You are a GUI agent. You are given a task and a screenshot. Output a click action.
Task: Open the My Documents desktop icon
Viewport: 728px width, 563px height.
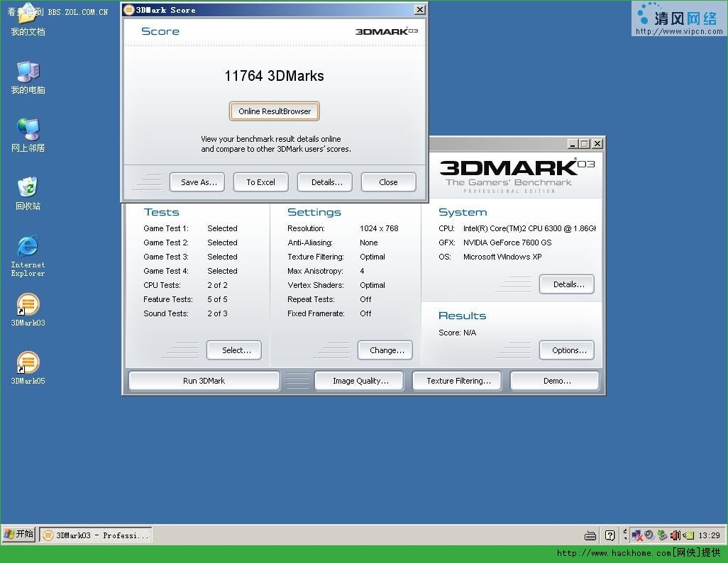click(28, 21)
